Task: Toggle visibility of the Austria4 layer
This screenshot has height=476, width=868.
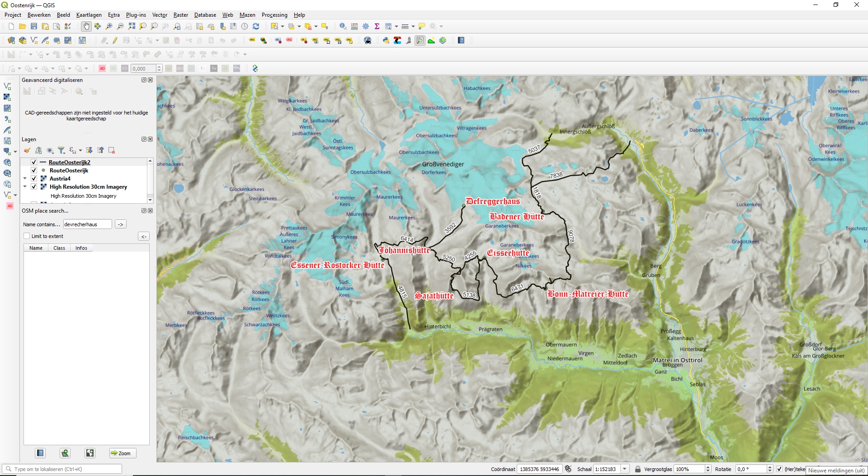Action: 34,179
